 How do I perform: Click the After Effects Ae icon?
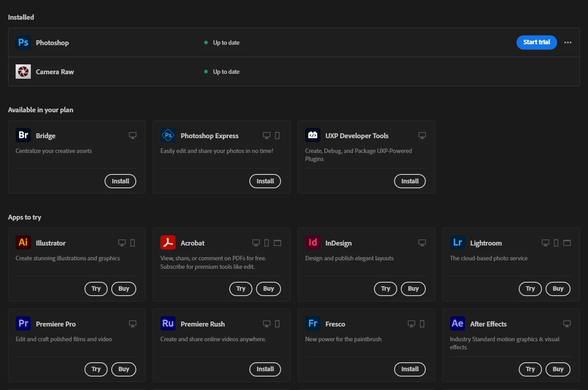pyautogui.click(x=458, y=323)
